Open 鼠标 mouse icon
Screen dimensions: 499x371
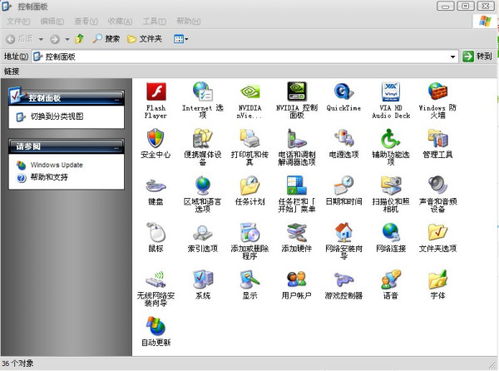156,232
